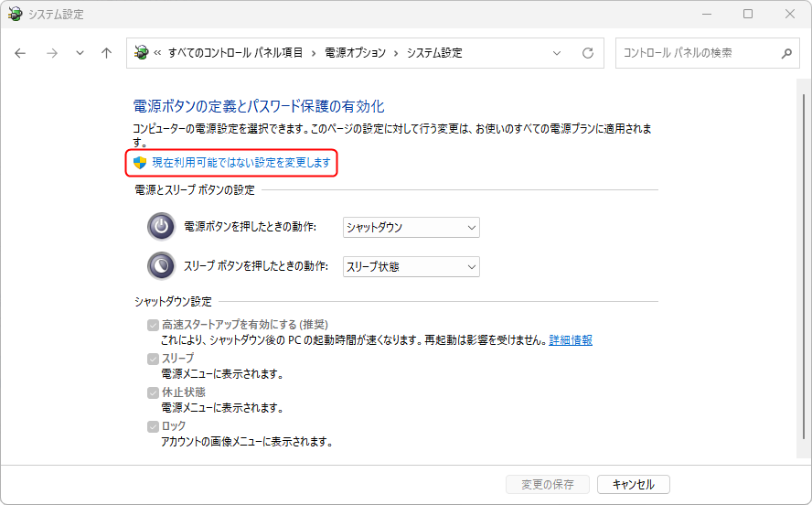
Task: Open the recent locations chevron
Action: (80, 53)
